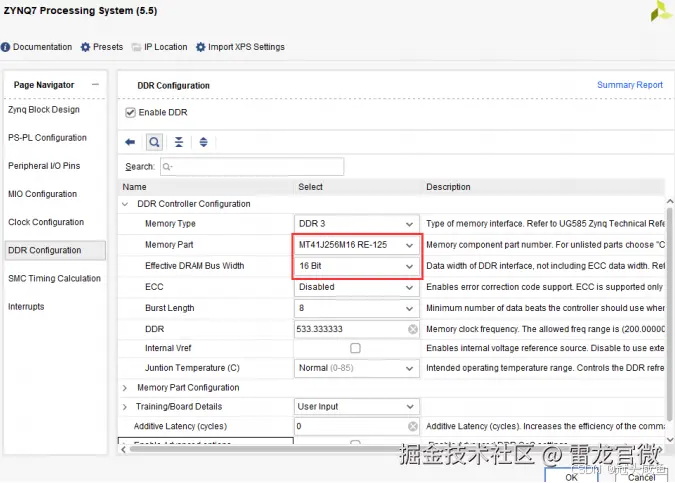Open the Memory Type dropdown

[x=356, y=224]
